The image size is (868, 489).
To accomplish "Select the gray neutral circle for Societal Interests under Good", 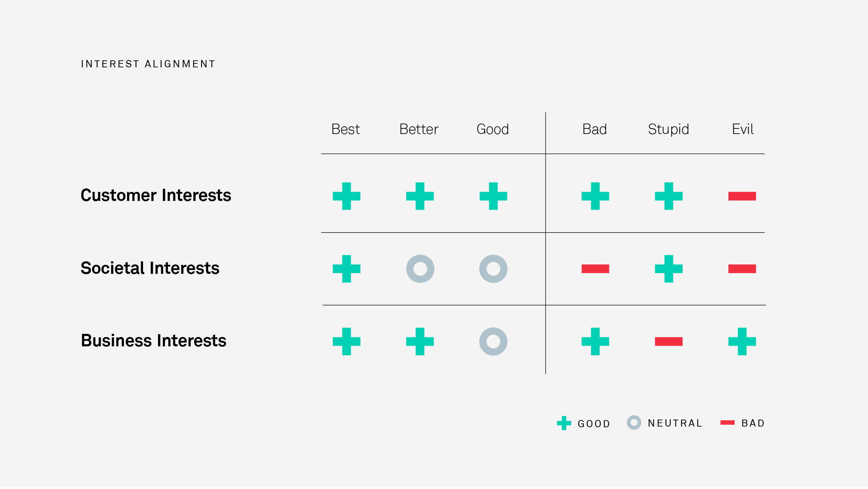I will coord(493,269).
